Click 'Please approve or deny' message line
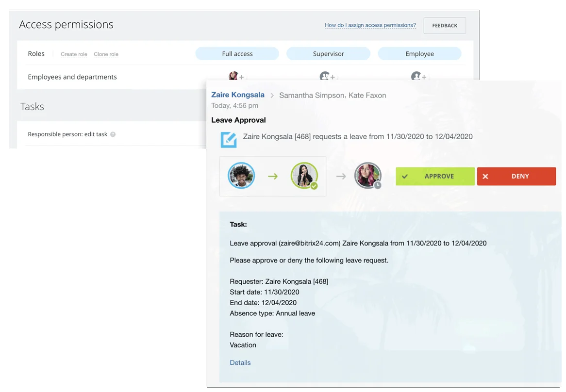This screenshot has width=566, height=392. pos(309,261)
